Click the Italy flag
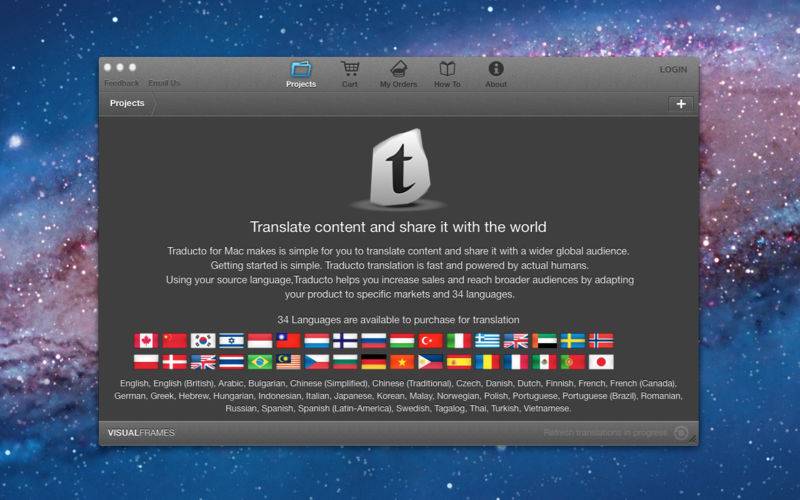 pyautogui.click(x=459, y=341)
